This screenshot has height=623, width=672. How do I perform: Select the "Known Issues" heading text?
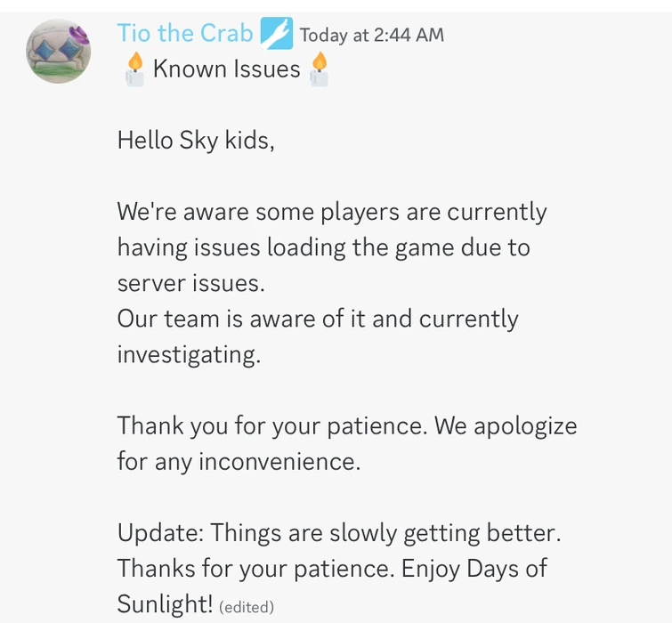(226, 69)
